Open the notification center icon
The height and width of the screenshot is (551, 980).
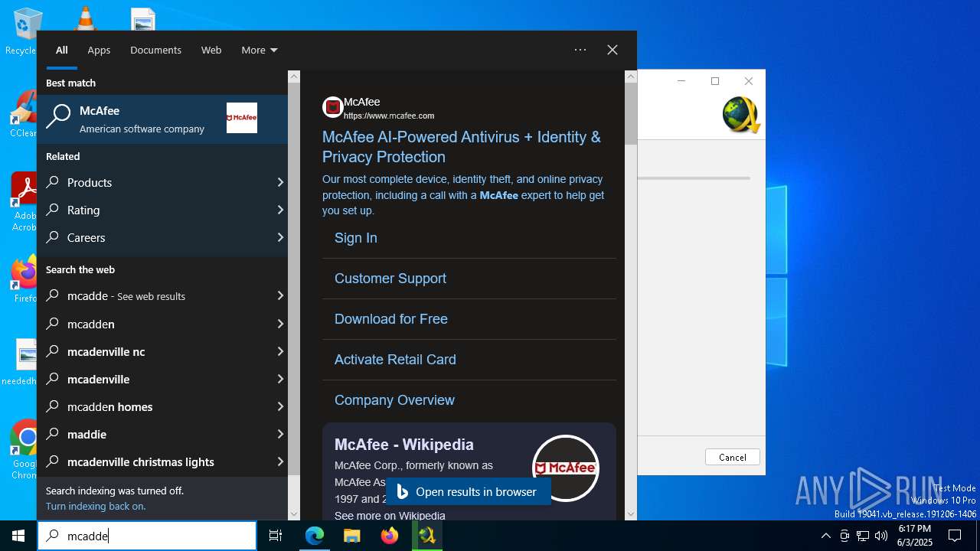pyautogui.click(x=955, y=536)
